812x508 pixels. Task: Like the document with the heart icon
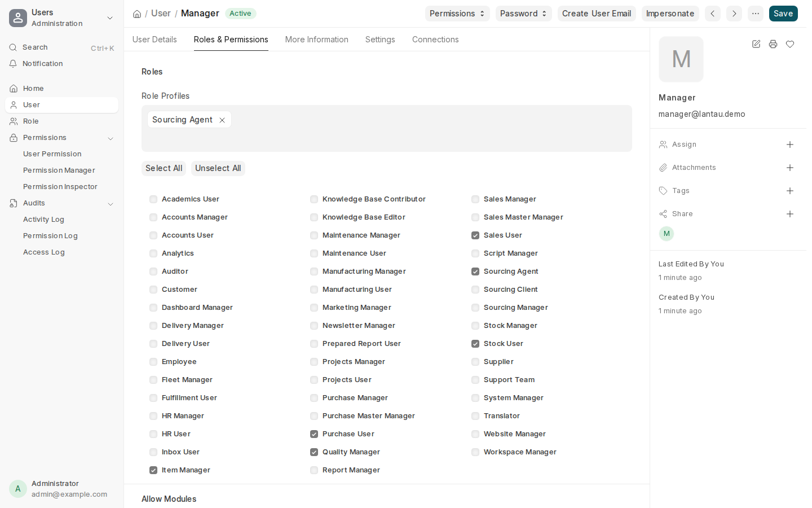[790, 44]
